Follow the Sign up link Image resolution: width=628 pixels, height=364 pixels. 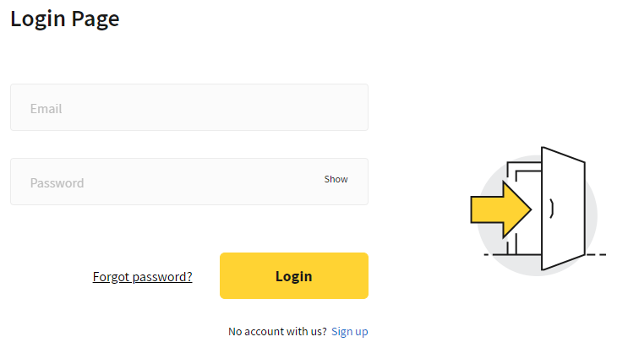[349, 331]
